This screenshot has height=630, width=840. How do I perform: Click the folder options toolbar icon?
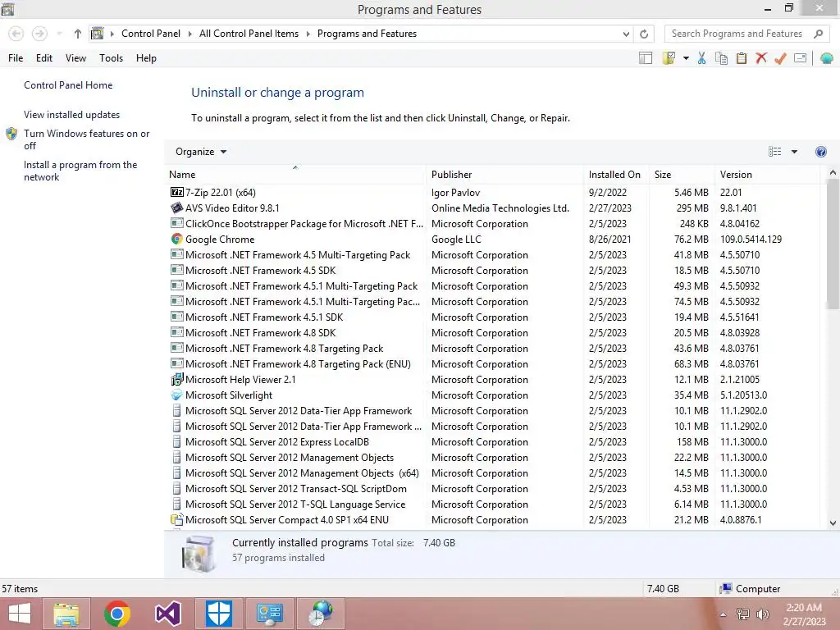[669, 58]
